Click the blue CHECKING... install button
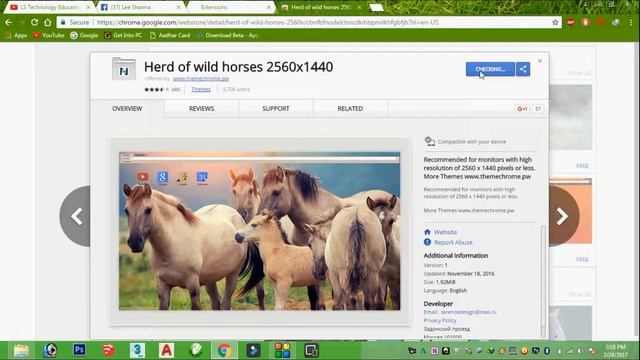Image resolution: width=640 pixels, height=360 pixels. coord(490,69)
